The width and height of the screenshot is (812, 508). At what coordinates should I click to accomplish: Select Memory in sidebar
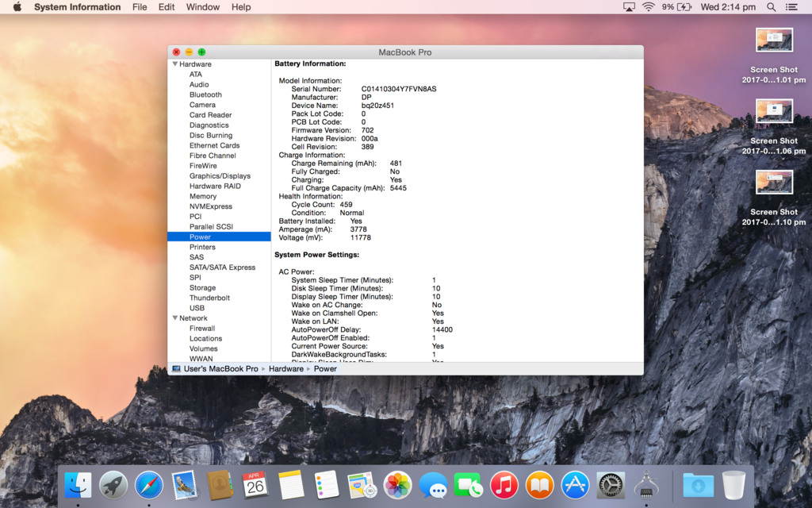coord(203,196)
